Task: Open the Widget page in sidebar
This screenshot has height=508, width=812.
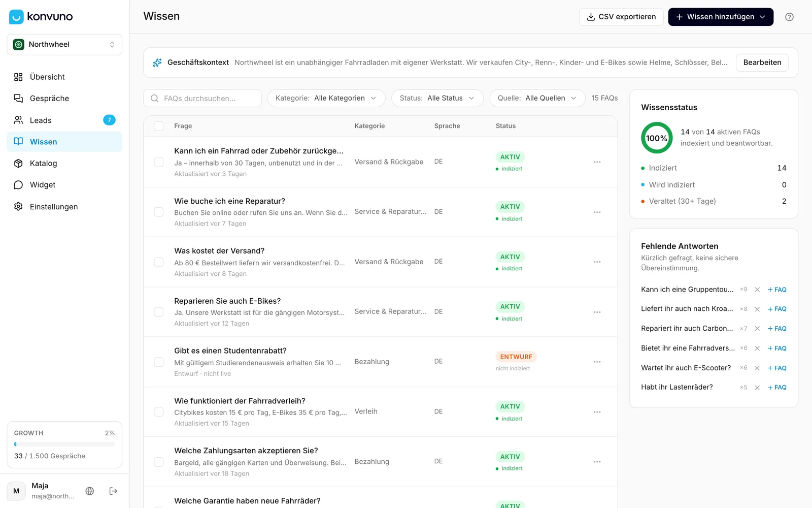Action: pos(64,185)
